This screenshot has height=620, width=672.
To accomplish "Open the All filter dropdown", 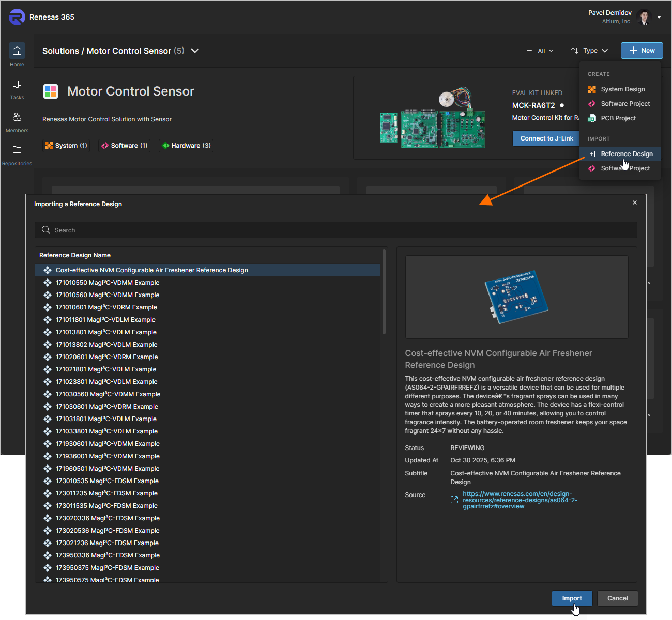I will coord(540,51).
